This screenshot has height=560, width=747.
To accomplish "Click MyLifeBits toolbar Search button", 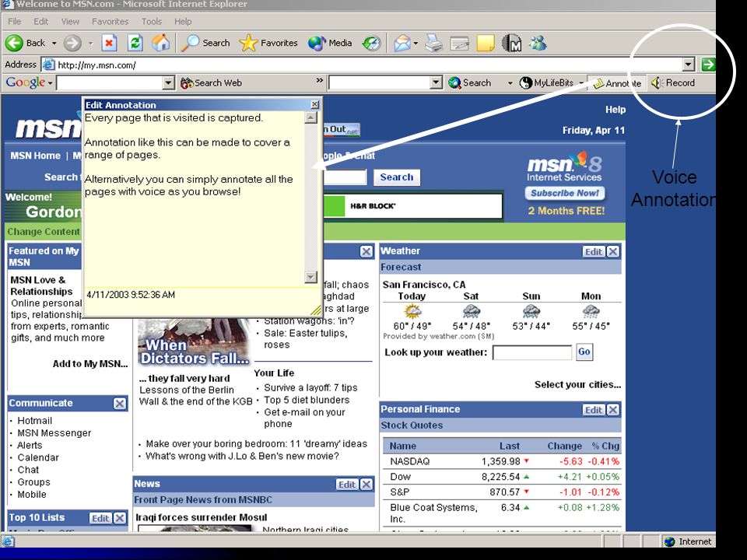I will pyautogui.click(x=470, y=83).
